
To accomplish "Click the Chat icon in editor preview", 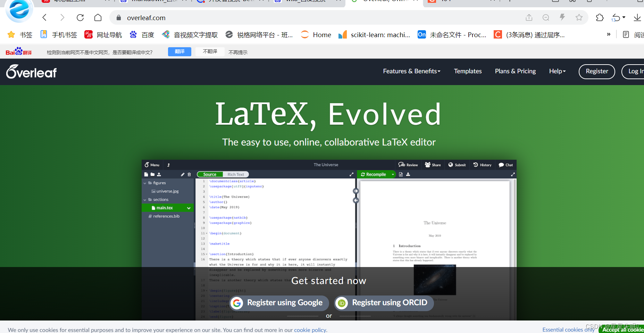I will [x=505, y=165].
